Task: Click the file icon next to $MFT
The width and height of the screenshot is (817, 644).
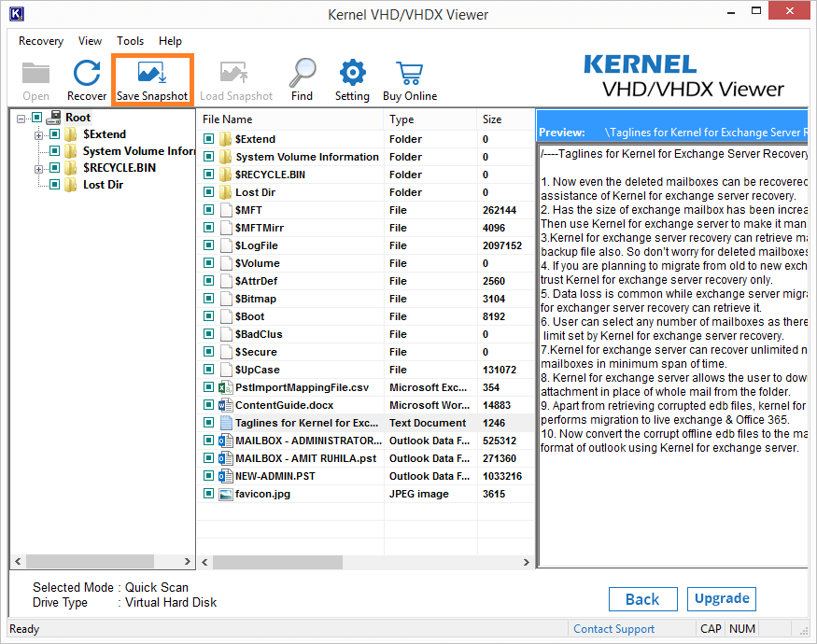Action: coord(226,210)
